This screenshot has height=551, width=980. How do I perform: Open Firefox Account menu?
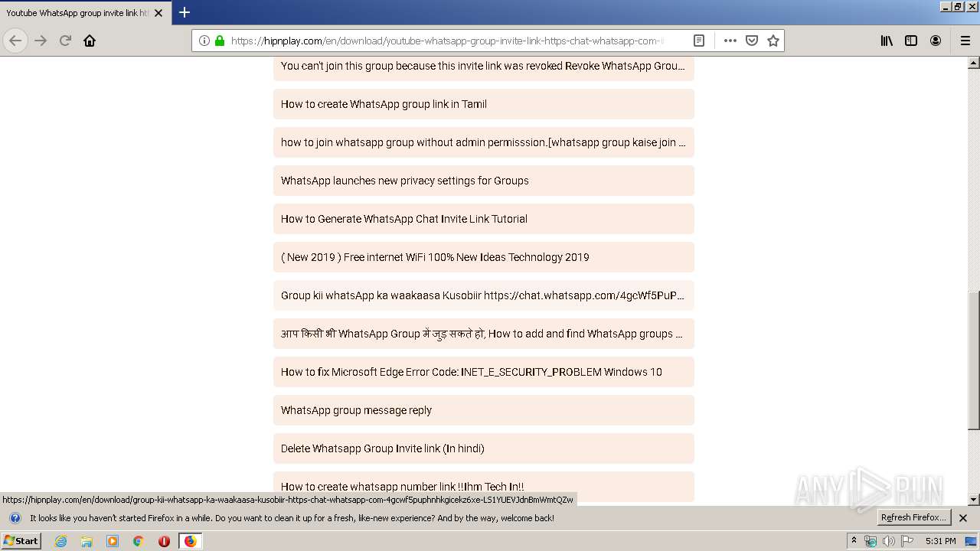[x=936, y=41]
